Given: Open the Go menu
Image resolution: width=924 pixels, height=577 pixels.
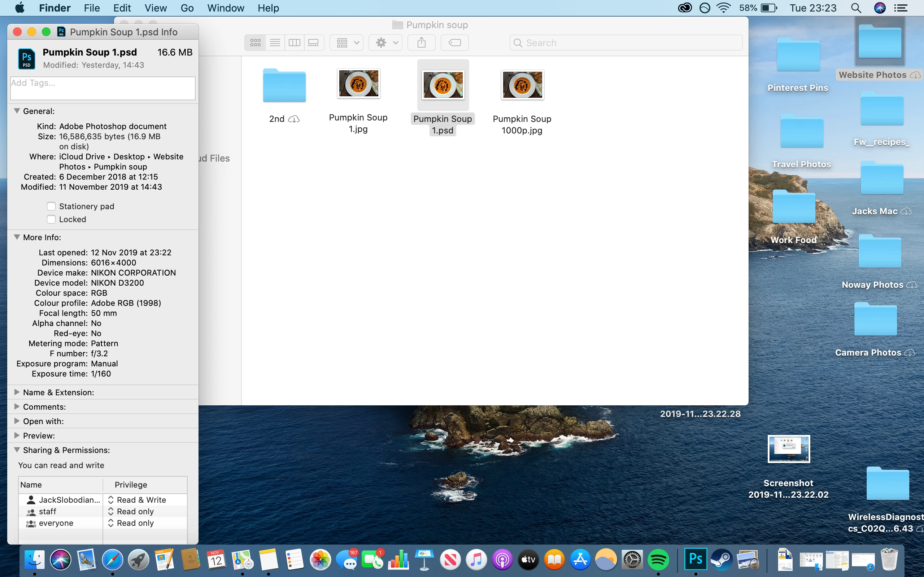Looking at the screenshot, I should (x=187, y=8).
